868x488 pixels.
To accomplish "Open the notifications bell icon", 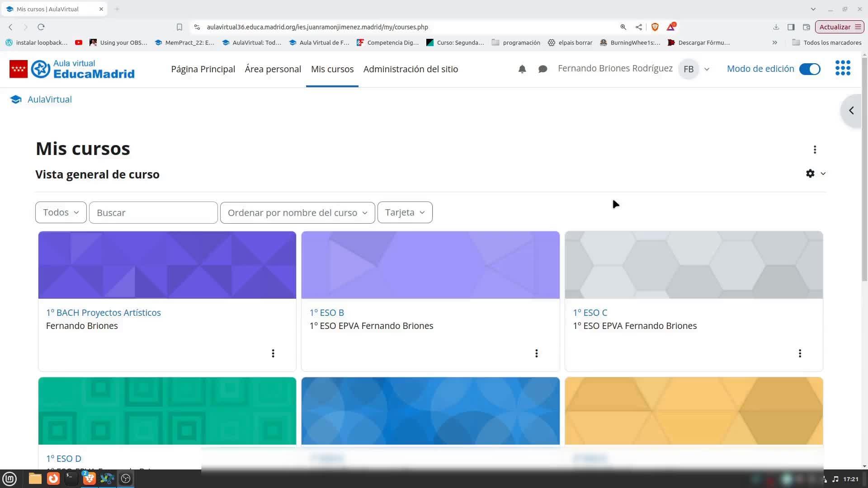I will (522, 69).
